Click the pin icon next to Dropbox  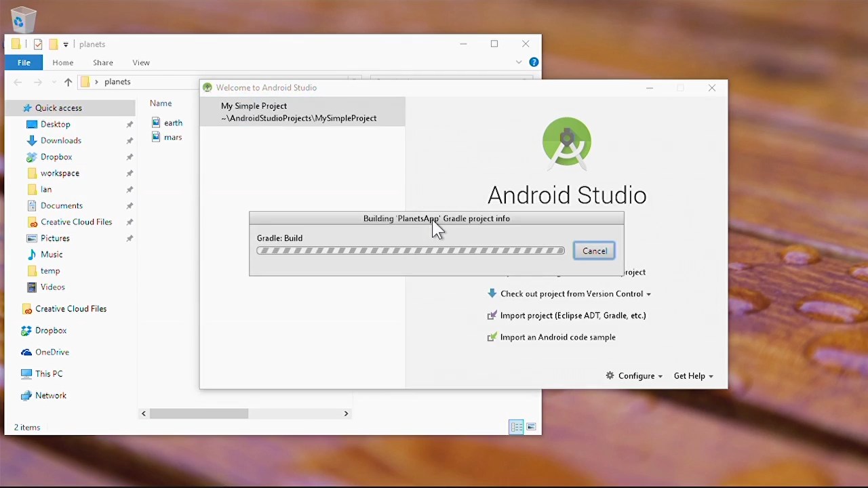[x=130, y=157]
